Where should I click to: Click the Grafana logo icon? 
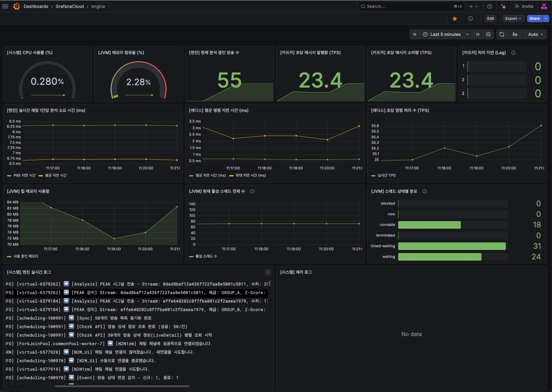pos(16,6)
